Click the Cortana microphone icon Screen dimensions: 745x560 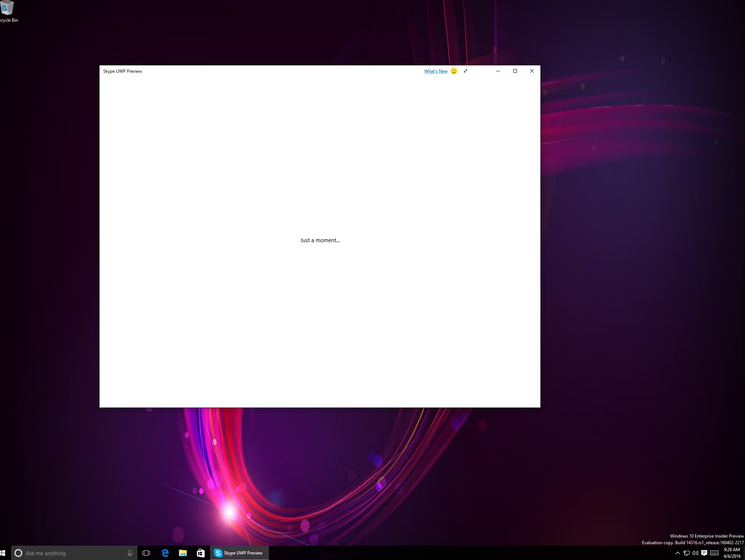click(x=130, y=553)
